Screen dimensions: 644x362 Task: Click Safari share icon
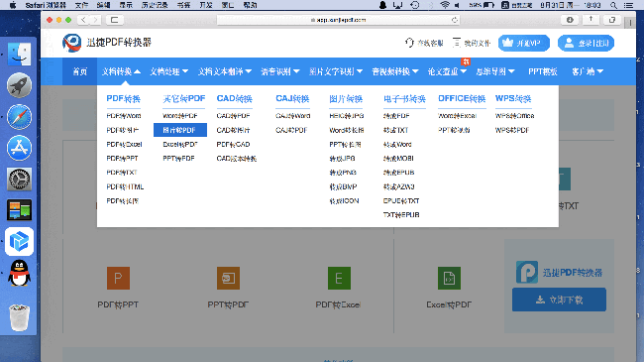591,20
